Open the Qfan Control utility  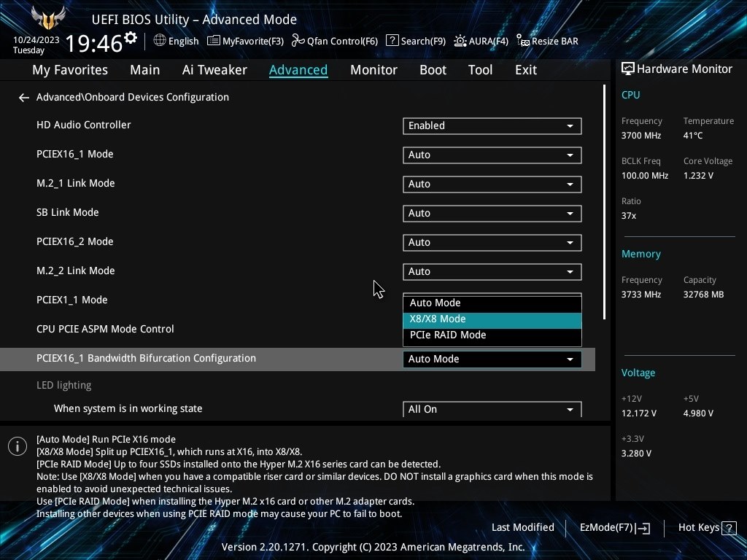tap(334, 41)
